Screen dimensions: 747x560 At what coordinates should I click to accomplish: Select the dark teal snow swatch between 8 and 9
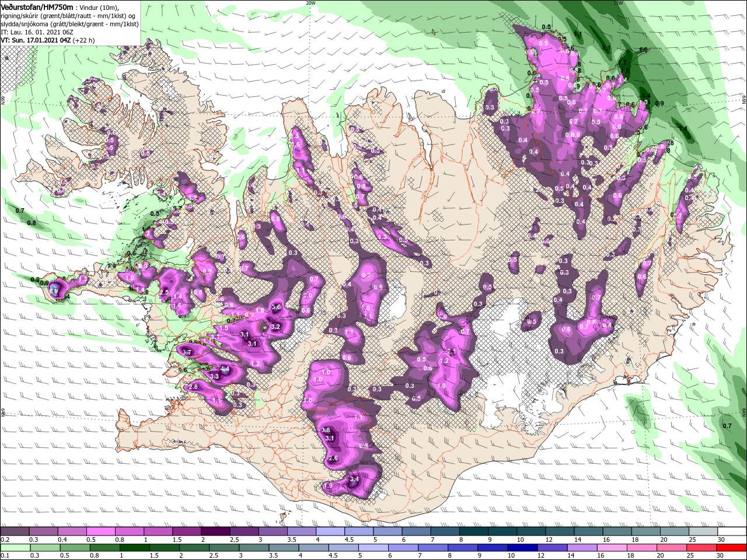[473, 531]
